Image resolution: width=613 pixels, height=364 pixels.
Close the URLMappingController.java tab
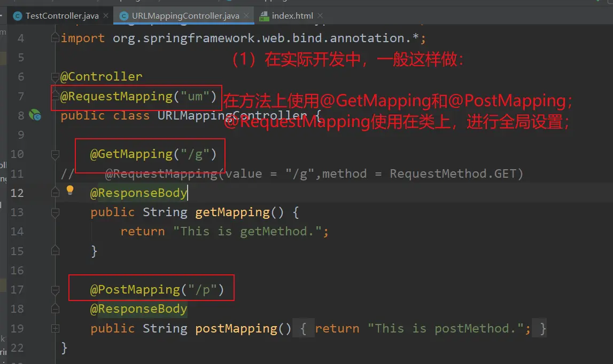pyautogui.click(x=246, y=15)
